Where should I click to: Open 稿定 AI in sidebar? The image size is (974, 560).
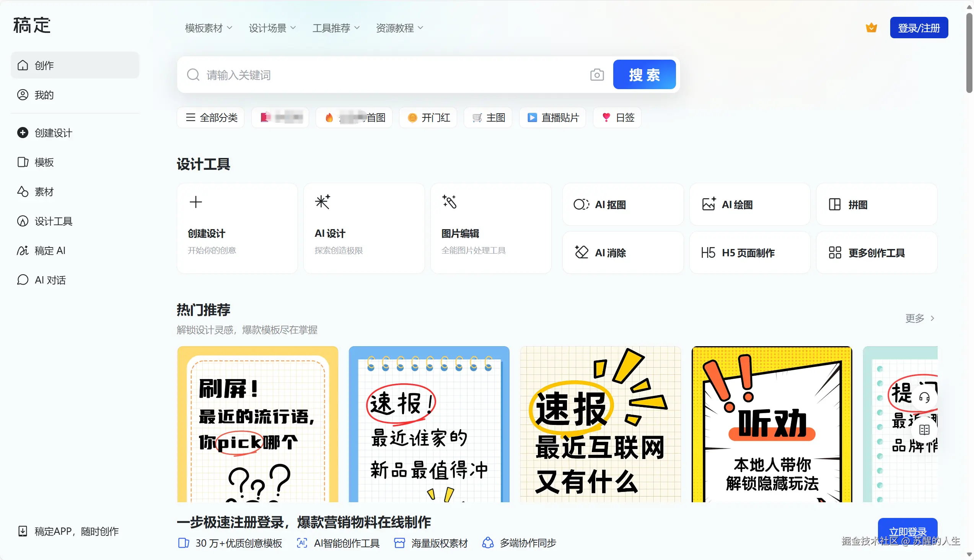coord(49,251)
